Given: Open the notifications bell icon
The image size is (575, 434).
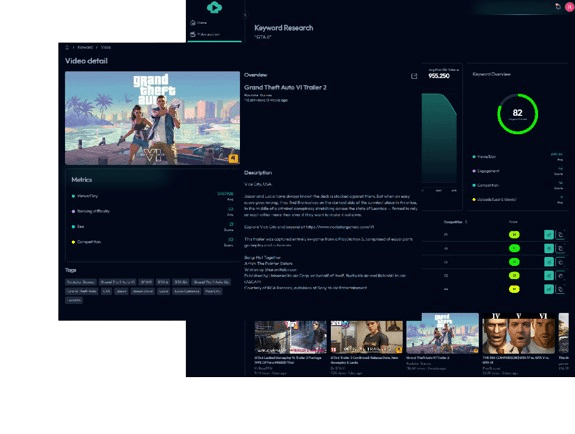Looking at the screenshot, I should (x=558, y=6).
